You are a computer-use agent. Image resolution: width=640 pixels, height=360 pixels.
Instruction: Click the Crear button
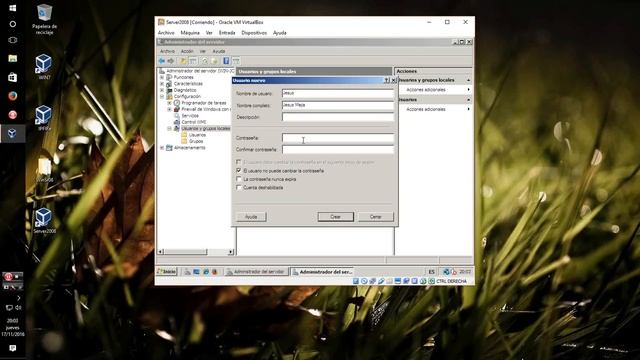pos(336,217)
